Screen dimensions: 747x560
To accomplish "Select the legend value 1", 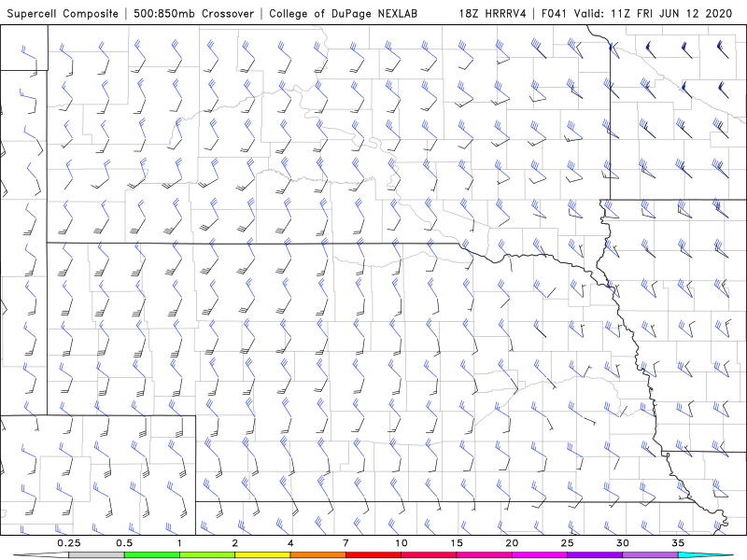I will (x=179, y=543).
